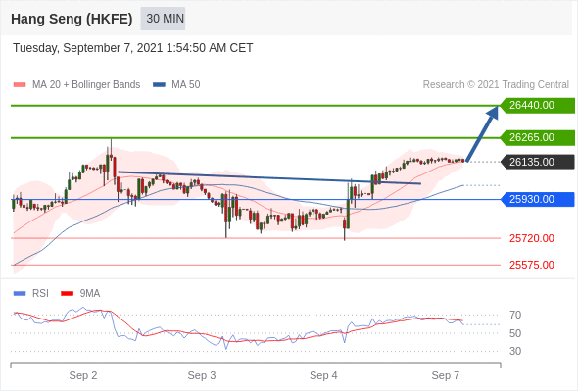Click the 26265.00 green resistance price tag
Screen dimensions: 578x392
point(537,137)
